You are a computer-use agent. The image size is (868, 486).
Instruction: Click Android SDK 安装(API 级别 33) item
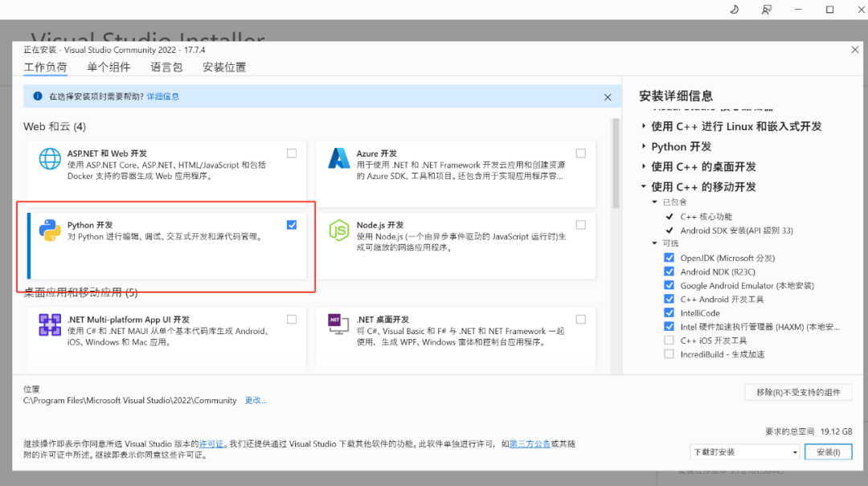(736, 231)
